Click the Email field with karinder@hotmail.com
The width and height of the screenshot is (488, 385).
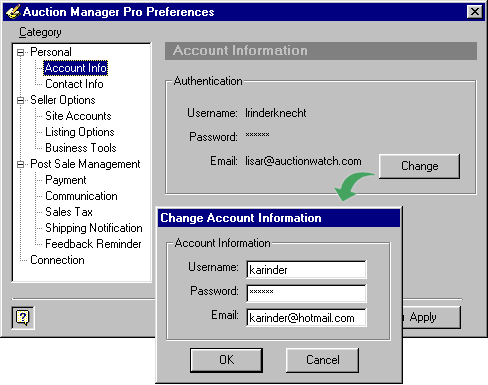coord(306,318)
